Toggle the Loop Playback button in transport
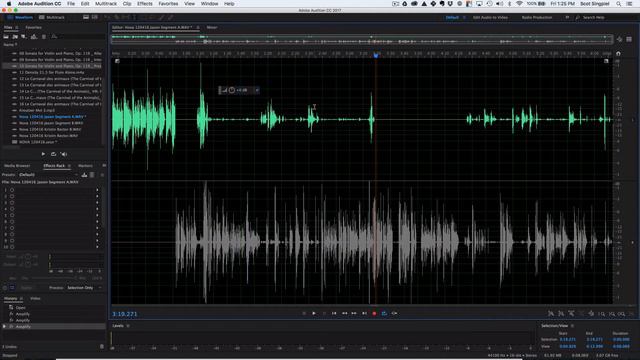The width and height of the screenshot is (640, 360). coord(384,313)
